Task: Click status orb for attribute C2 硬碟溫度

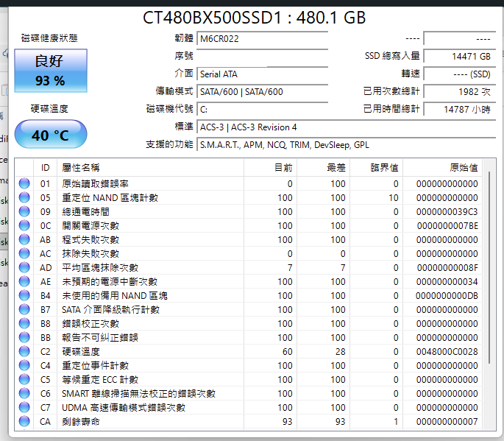Action: click(x=24, y=352)
